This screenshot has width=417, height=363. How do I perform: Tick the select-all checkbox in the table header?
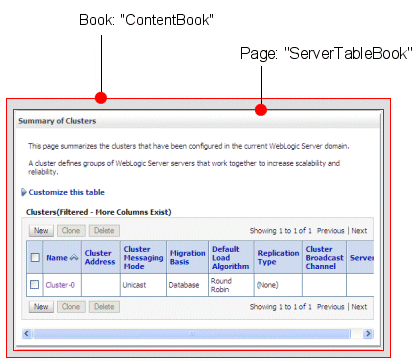click(35, 258)
